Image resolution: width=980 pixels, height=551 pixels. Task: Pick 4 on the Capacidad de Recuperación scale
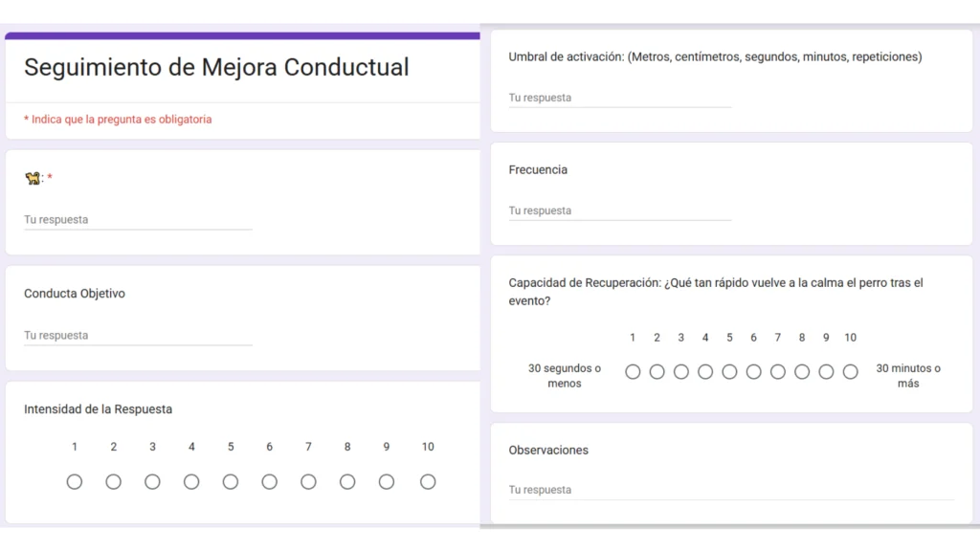[705, 372]
